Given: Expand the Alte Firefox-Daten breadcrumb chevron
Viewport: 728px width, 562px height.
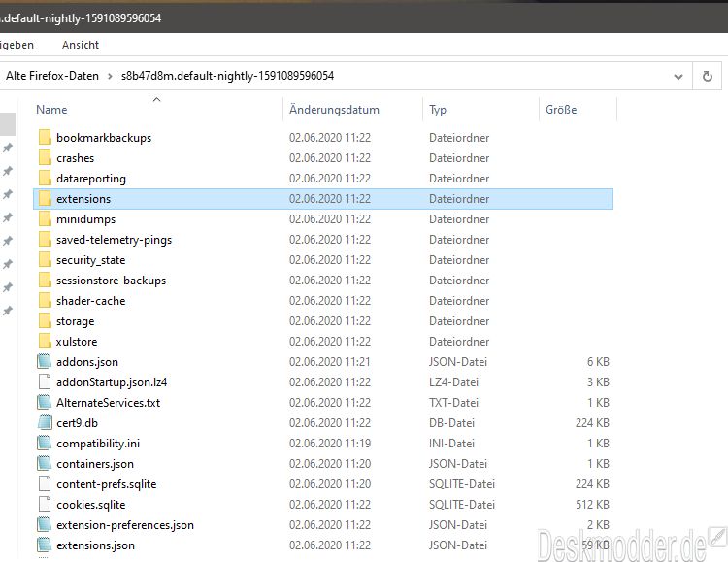Looking at the screenshot, I should click(x=110, y=76).
